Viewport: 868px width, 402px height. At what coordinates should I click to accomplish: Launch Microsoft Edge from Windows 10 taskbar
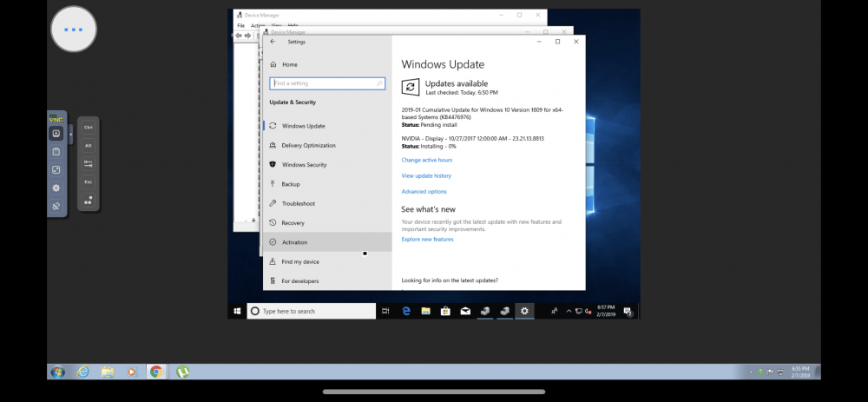coord(405,311)
